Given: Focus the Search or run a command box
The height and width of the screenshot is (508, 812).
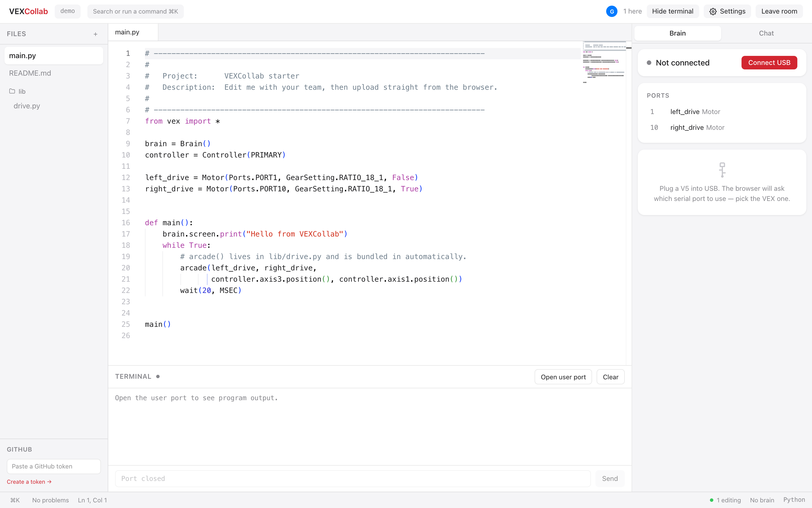Looking at the screenshot, I should coord(136,11).
